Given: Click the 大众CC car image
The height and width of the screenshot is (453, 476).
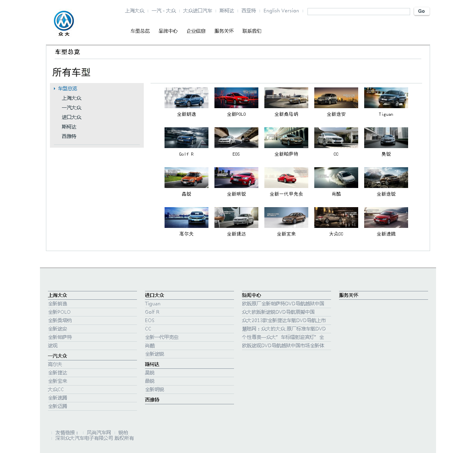Looking at the screenshot, I should click(x=336, y=218).
